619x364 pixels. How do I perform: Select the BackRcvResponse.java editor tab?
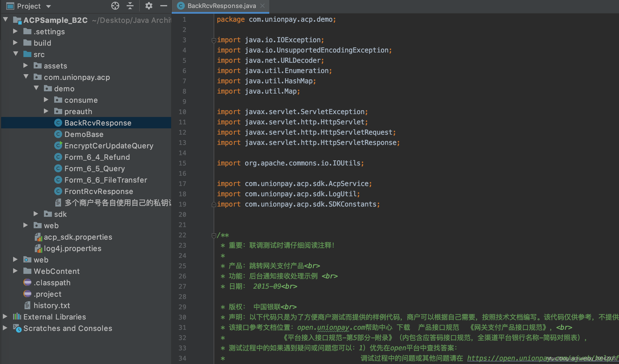(x=221, y=6)
